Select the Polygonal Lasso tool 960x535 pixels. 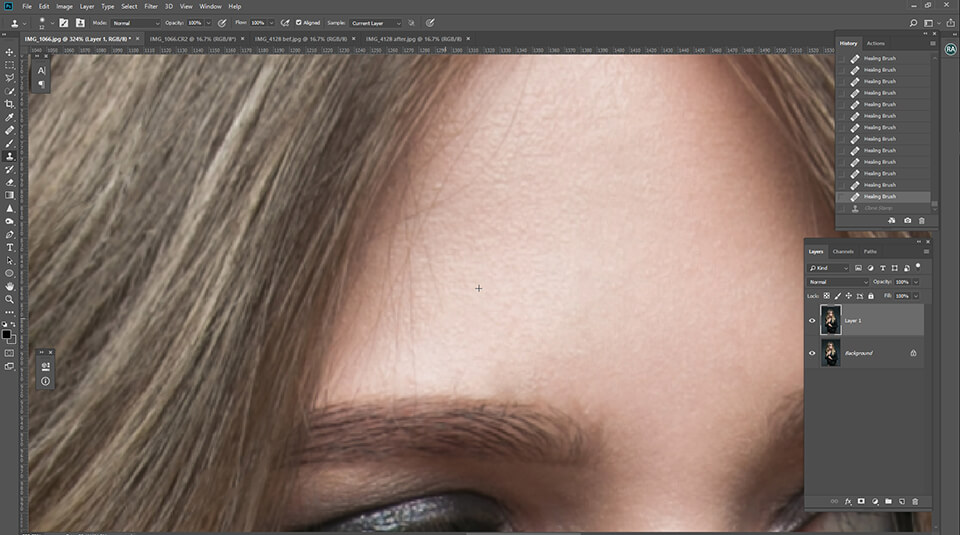point(9,78)
